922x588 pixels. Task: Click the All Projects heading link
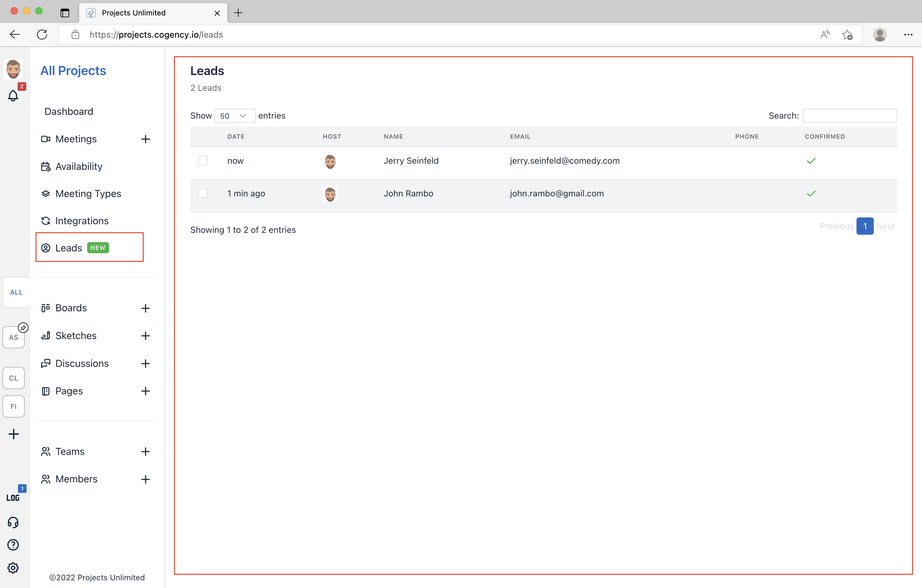(73, 70)
